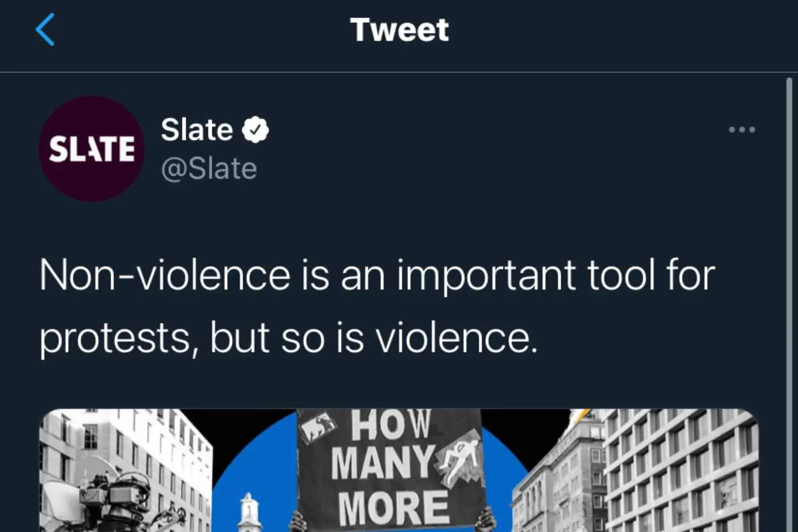798x532 pixels.
Task: Open the @Slate handle link
Action: pyautogui.click(x=209, y=169)
